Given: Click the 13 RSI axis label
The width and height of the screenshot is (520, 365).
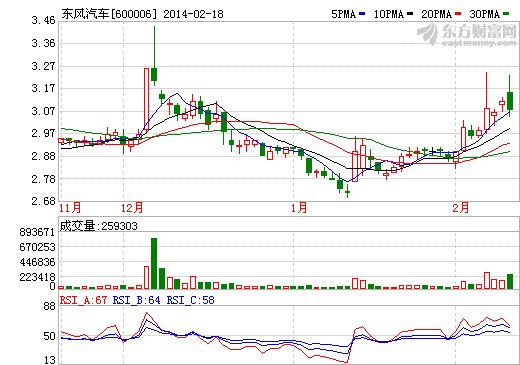Looking at the screenshot, I should (x=49, y=360).
